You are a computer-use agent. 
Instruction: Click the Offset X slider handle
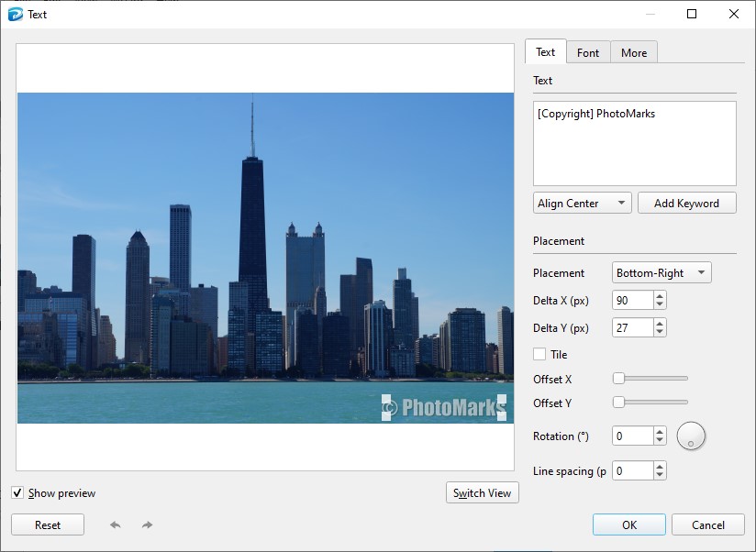pos(618,378)
